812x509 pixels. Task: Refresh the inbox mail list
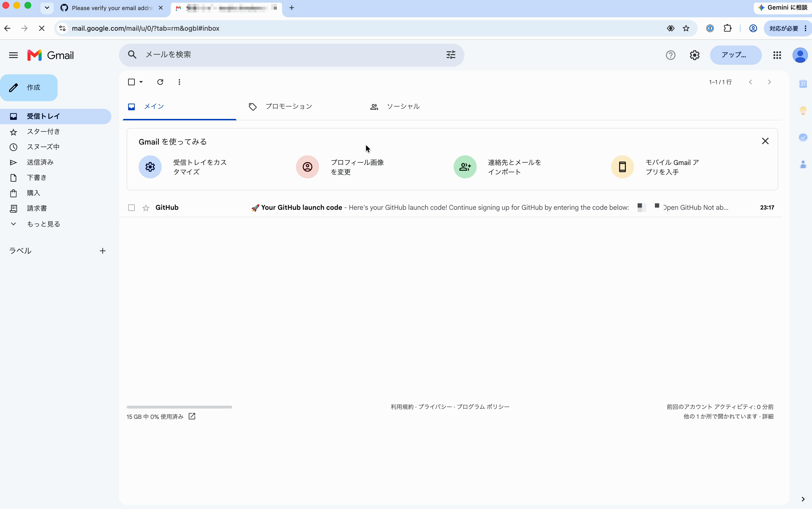[160, 82]
